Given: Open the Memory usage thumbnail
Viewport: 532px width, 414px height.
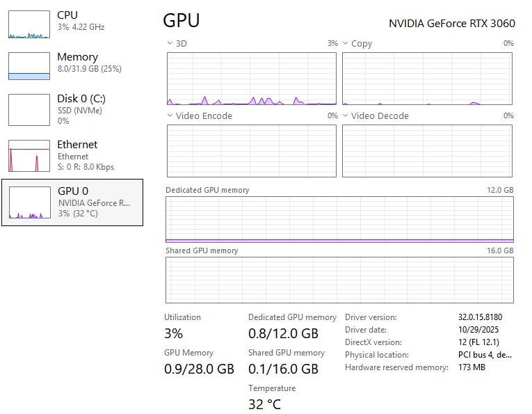Looking at the screenshot, I should pos(29,66).
